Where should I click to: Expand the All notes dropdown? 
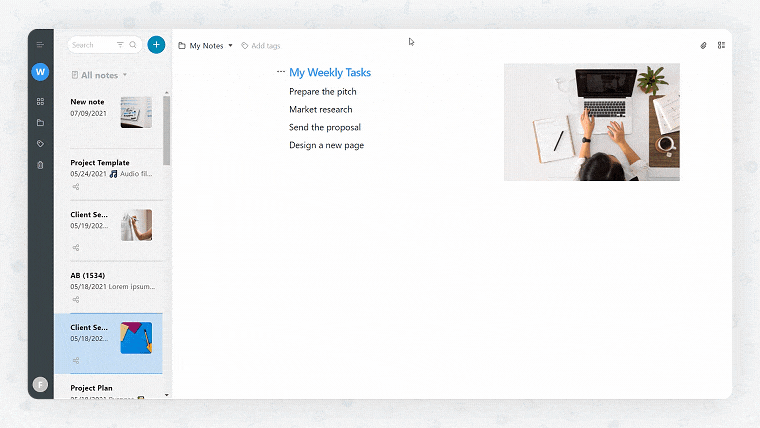coord(99,75)
